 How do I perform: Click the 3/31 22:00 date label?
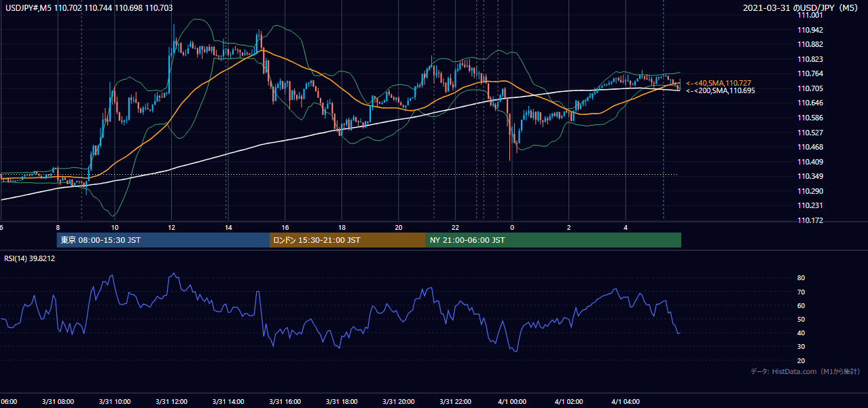455,402
